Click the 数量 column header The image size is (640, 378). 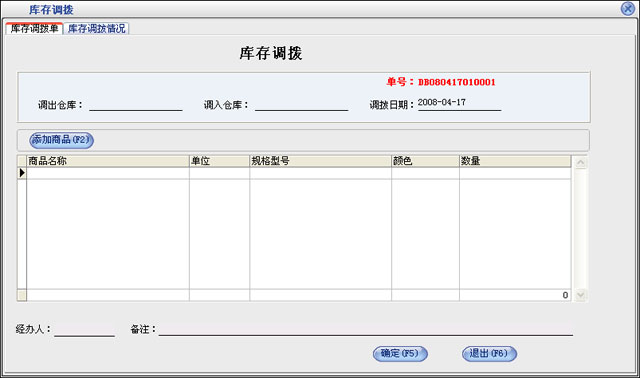515,161
